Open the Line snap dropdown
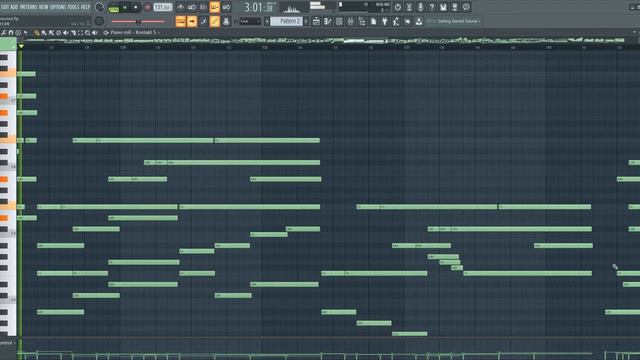Image resolution: width=640 pixels, height=360 pixels. tap(250, 21)
